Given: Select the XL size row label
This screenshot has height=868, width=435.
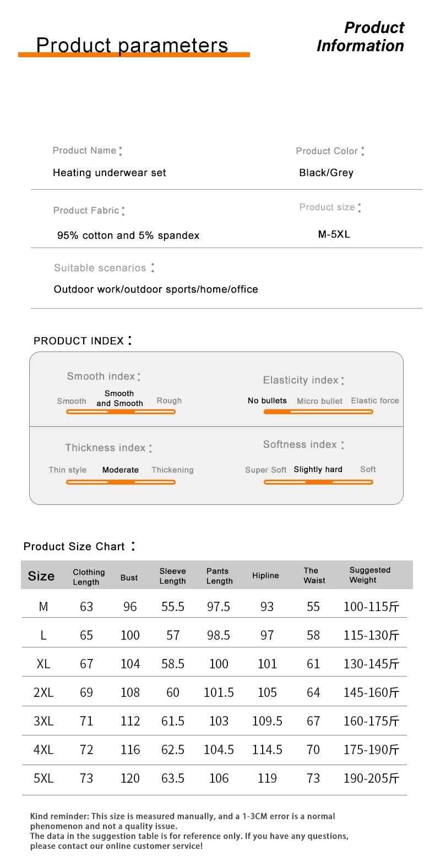Looking at the screenshot, I should click(44, 664).
